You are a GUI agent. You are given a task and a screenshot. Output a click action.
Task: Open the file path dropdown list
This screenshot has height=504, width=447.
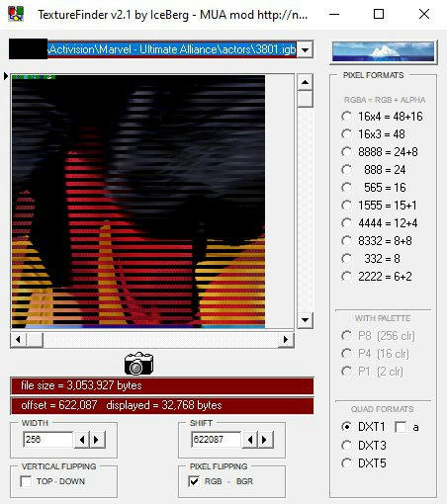point(305,49)
